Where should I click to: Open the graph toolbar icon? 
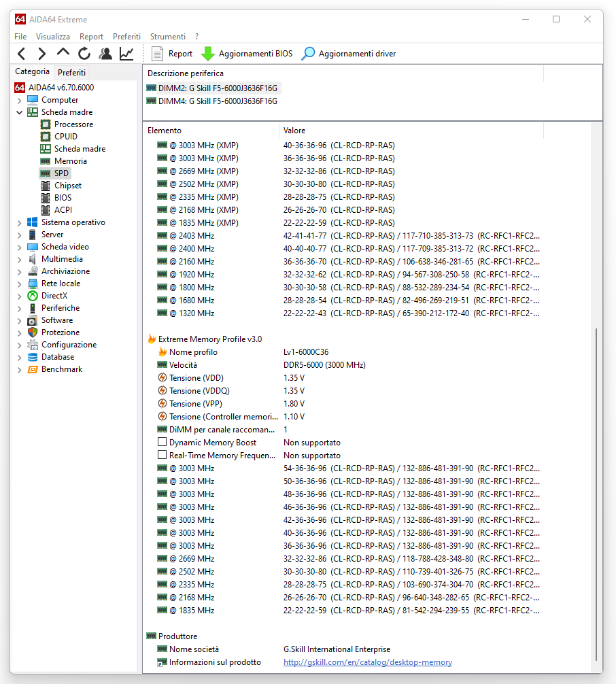pyautogui.click(x=126, y=54)
